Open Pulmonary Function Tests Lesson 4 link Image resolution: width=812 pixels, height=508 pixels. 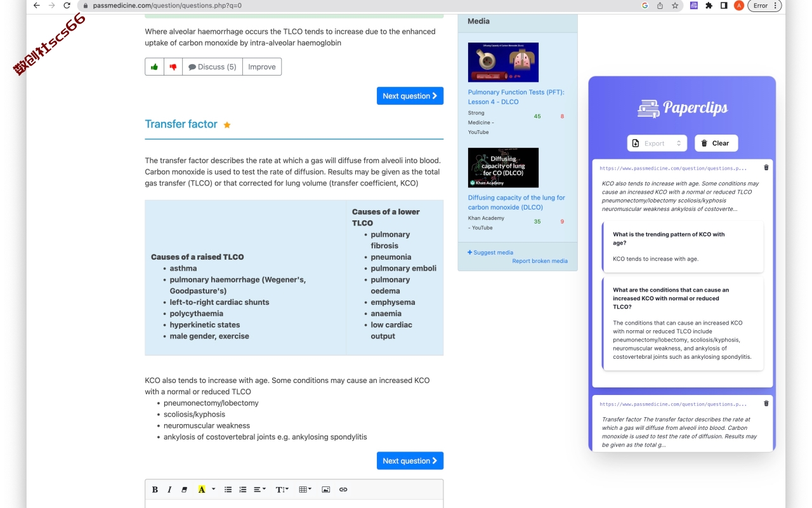coord(516,97)
